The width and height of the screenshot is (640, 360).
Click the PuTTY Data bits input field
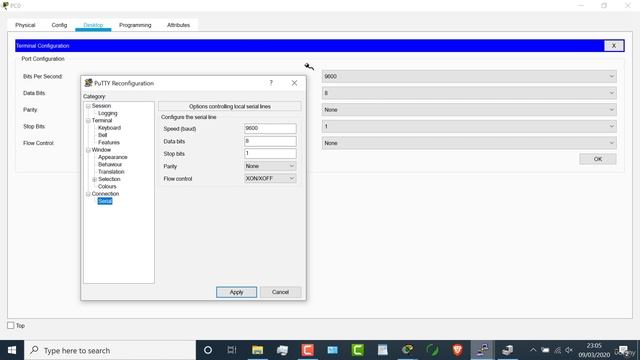click(270, 141)
